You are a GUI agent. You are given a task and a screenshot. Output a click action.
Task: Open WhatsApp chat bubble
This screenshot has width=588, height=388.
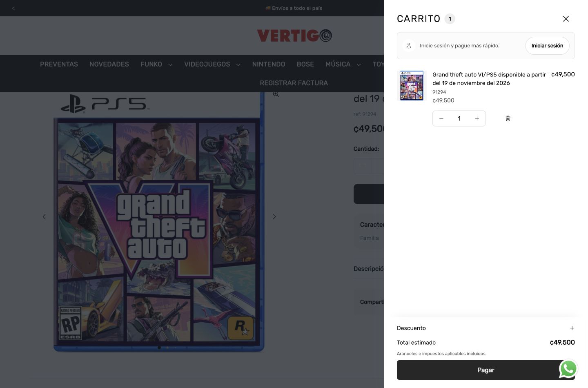click(568, 368)
